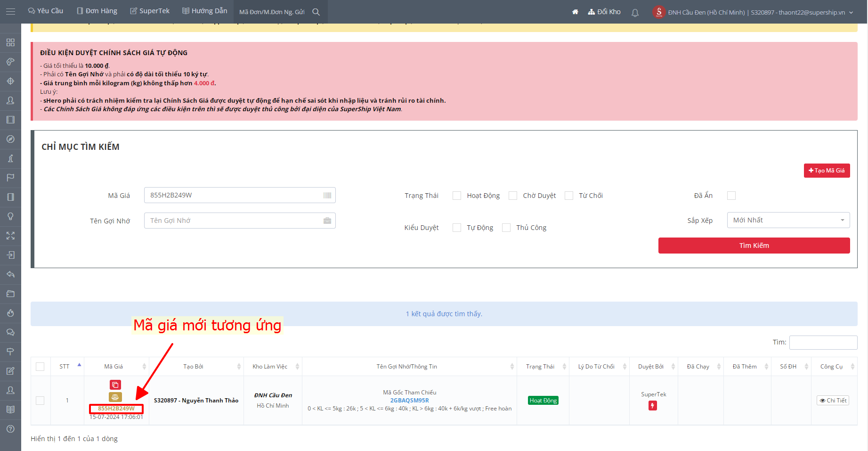Open the Hướng Dẫn menu
Viewport: 868px width, 451px height.
pos(205,11)
